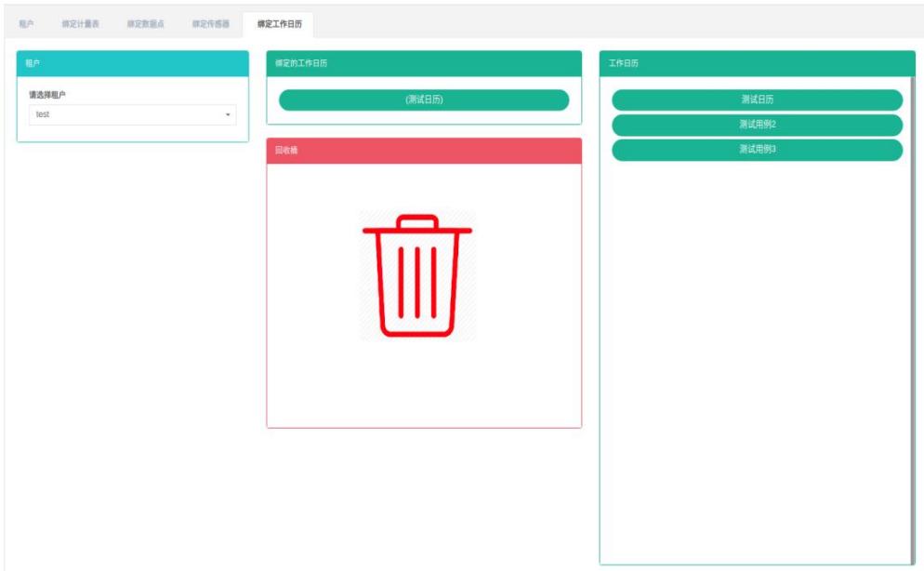Click the 绑定的工作日历 panel header

424,63
